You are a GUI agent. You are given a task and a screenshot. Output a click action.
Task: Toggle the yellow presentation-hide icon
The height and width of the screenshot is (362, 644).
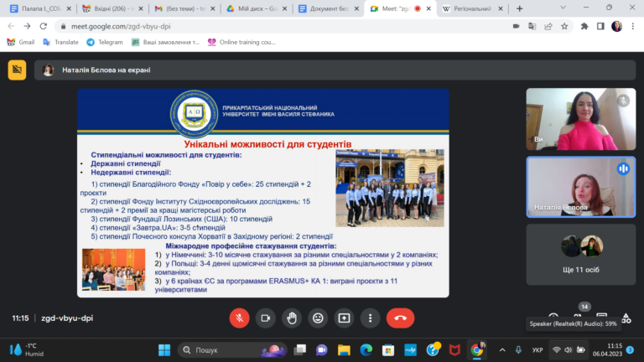pyautogui.click(x=17, y=70)
